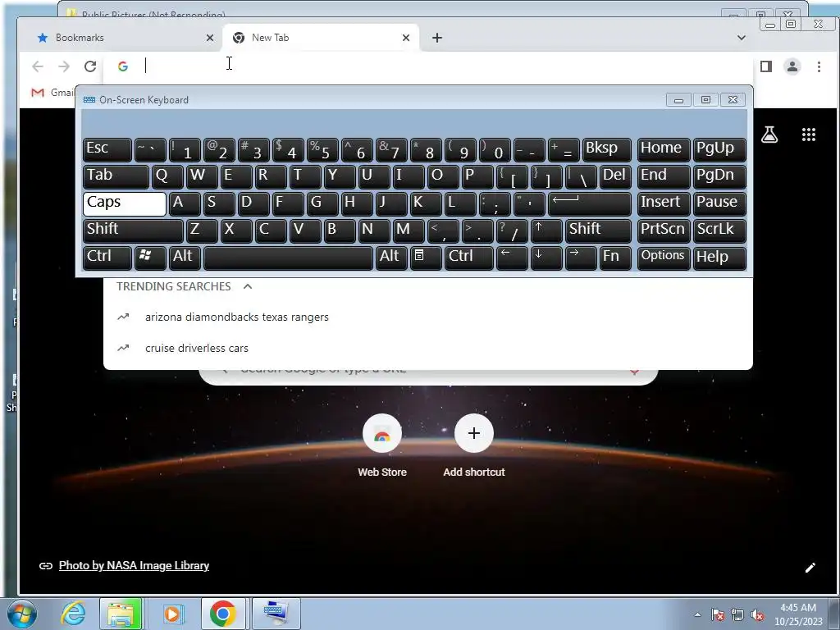Click Options key on On-Screen Keyboard
Image resolution: width=840 pixels, height=630 pixels.
[663, 258]
